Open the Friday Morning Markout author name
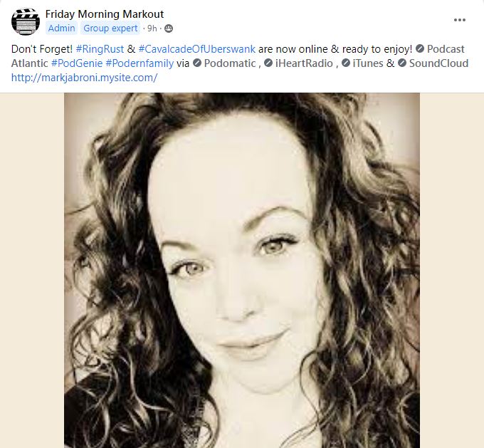 coord(105,14)
